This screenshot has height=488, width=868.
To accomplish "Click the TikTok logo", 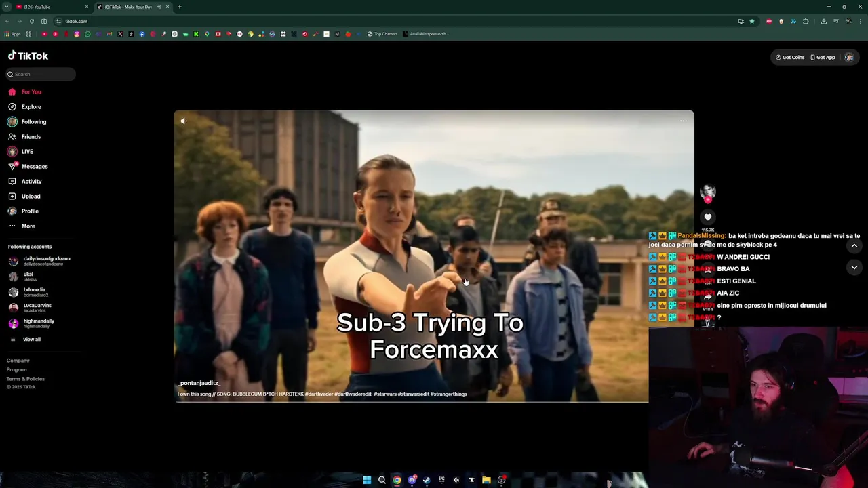I will [28, 56].
